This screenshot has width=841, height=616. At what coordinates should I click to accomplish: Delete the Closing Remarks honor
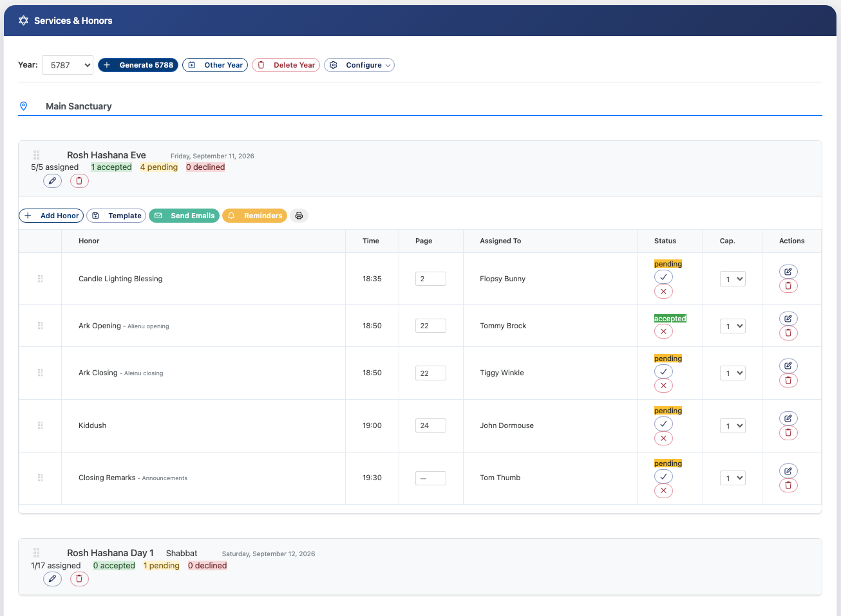tap(788, 485)
